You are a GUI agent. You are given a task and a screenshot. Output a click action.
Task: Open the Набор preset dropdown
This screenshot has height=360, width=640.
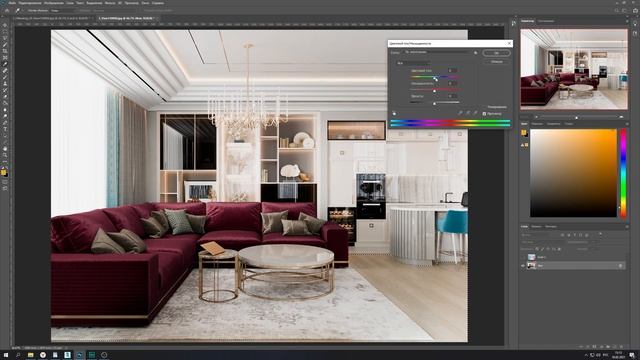tap(437, 52)
